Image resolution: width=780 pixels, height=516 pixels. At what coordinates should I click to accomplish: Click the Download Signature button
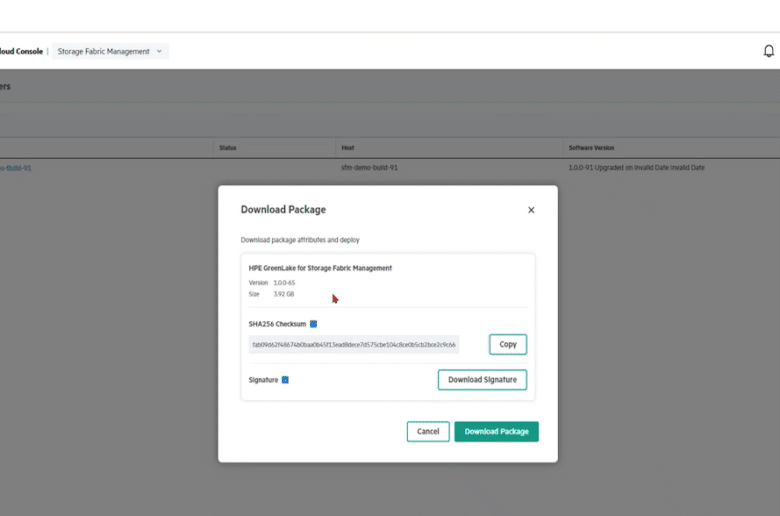(x=482, y=380)
